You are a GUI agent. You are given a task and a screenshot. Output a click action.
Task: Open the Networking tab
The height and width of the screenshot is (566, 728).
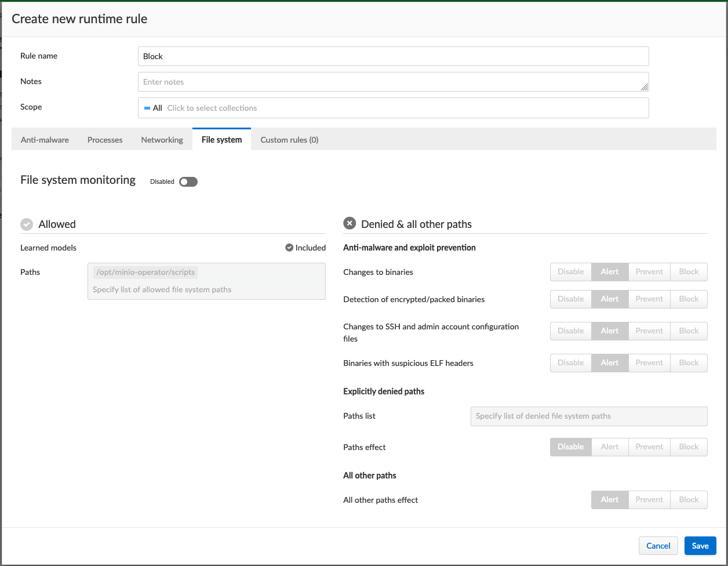click(162, 140)
